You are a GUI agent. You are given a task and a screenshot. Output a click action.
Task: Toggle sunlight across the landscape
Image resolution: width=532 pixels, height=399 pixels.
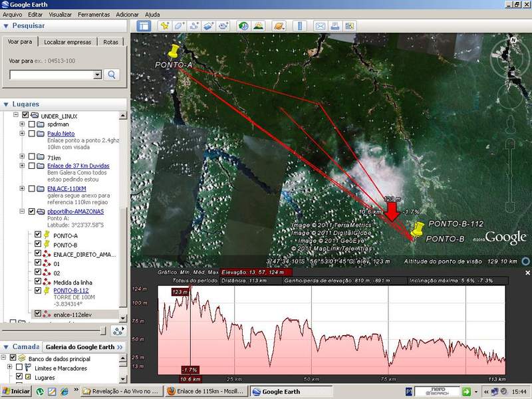(x=258, y=27)
